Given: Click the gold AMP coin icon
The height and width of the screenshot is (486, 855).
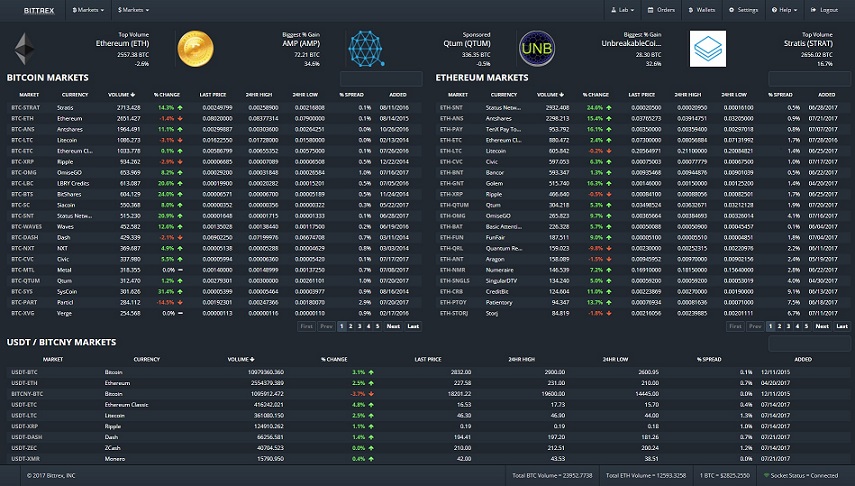Looking at the screenshot, I should point(195,49).
